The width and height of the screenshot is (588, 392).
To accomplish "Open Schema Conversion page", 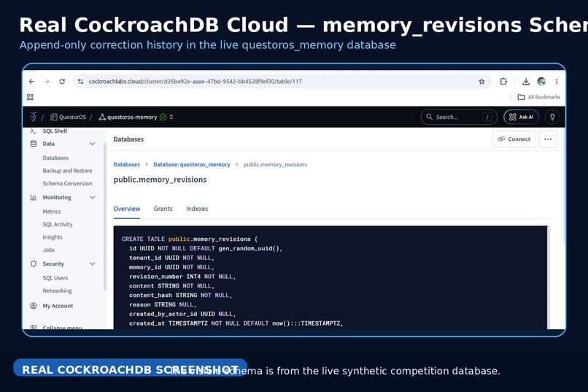I will click(68, 183).
